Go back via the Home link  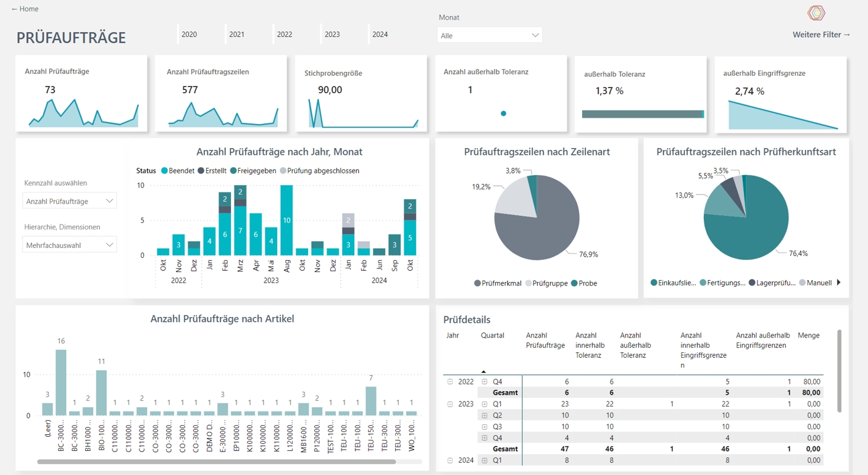[x=25, y=9]
